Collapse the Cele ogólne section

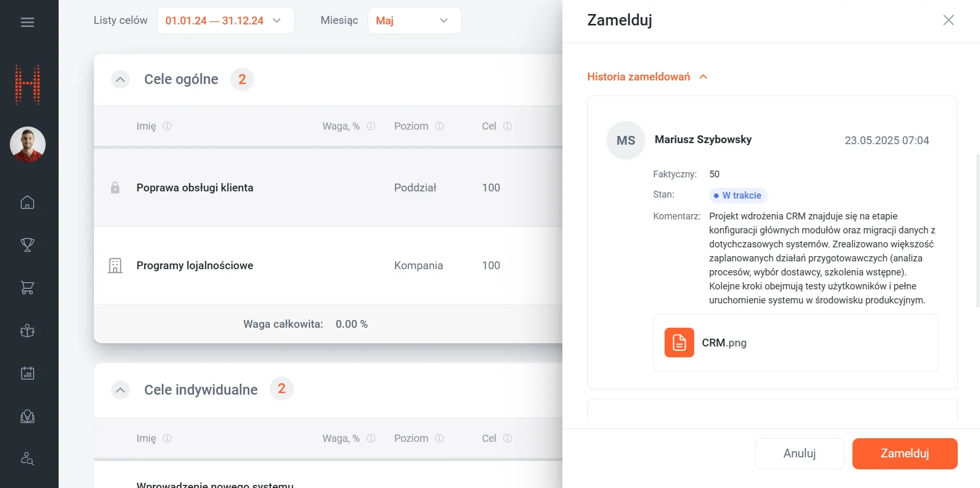click(x=120, y=79)
